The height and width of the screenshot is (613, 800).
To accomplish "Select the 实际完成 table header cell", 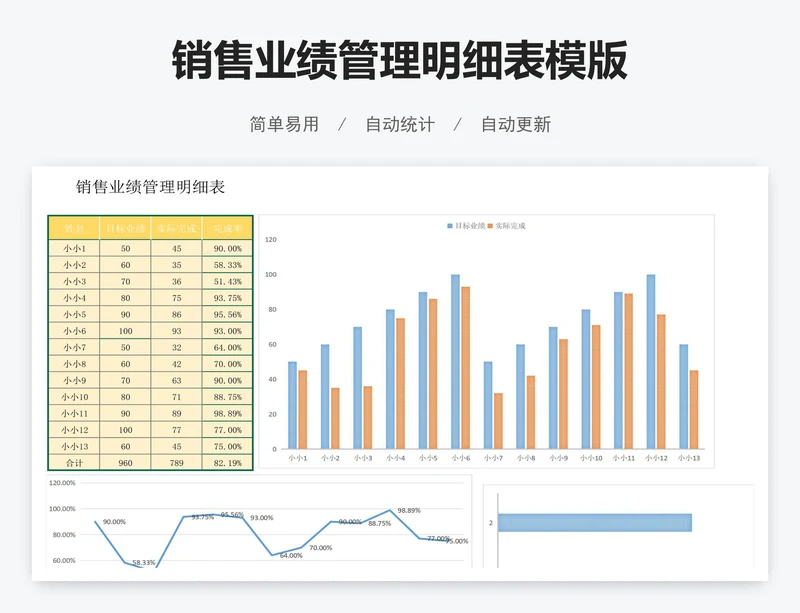I will click(x=177, y=228).
